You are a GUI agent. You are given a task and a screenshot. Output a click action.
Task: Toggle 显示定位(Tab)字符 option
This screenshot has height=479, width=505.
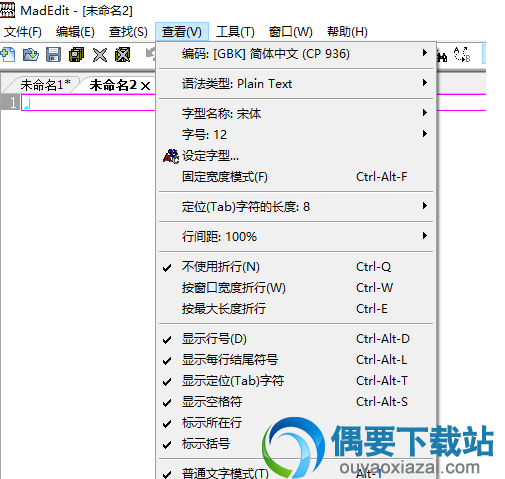[x=296, y=381]
